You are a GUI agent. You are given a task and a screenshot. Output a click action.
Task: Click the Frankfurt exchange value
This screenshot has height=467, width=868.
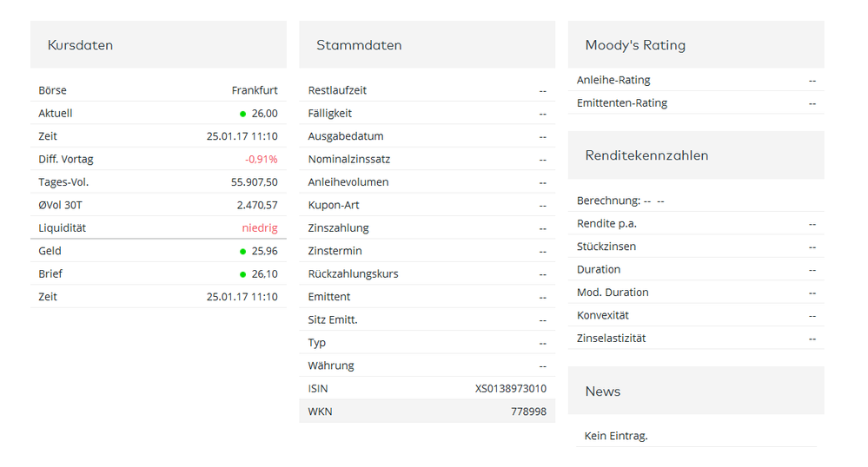tap(255, 90)
